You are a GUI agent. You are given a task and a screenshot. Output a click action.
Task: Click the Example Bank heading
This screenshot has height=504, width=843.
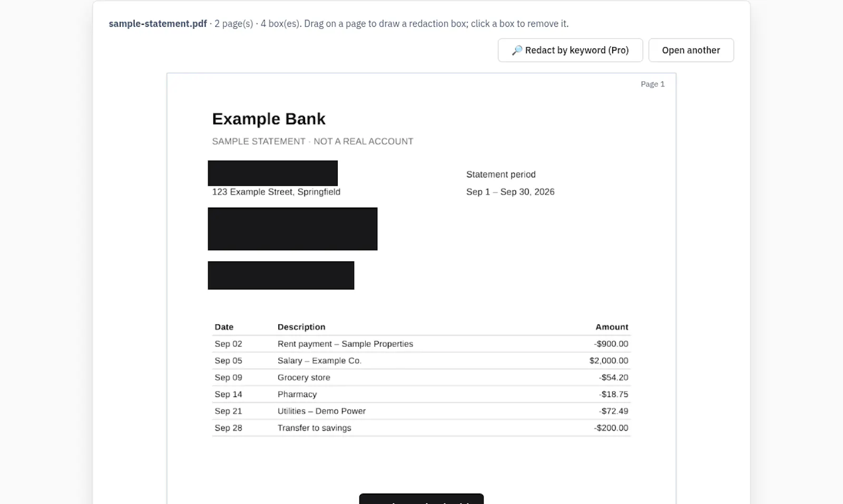coord(269,119)
